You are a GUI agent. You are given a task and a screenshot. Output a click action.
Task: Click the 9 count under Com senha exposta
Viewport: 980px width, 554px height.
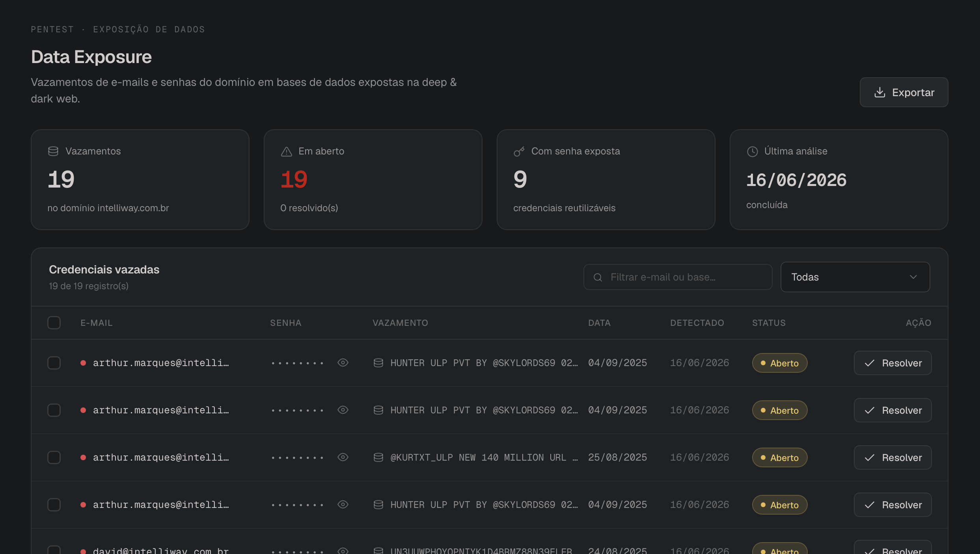520,180
